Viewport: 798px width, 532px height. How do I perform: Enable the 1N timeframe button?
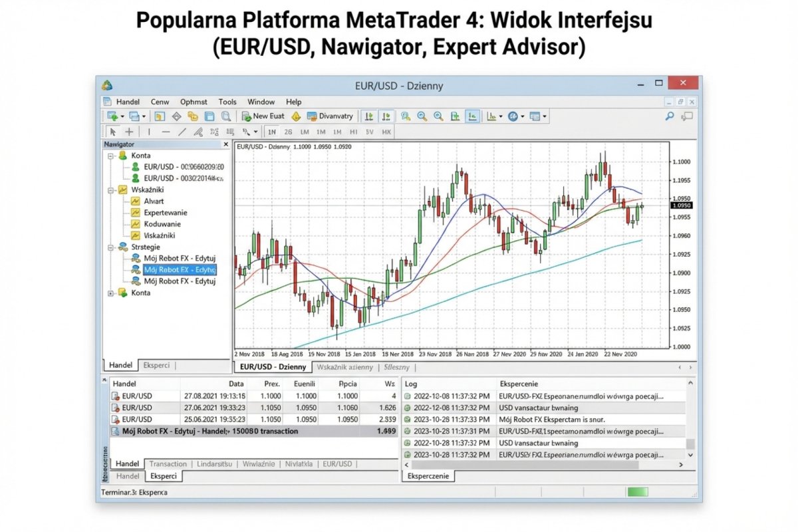[x=272, y=131]
